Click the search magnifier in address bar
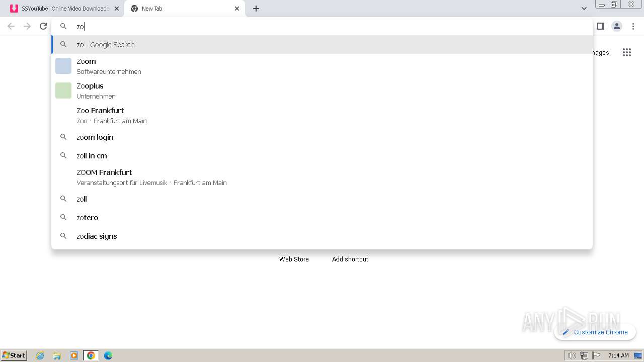Image resolution: width=644 pixels, height=362 pixels. click(63, 26)
